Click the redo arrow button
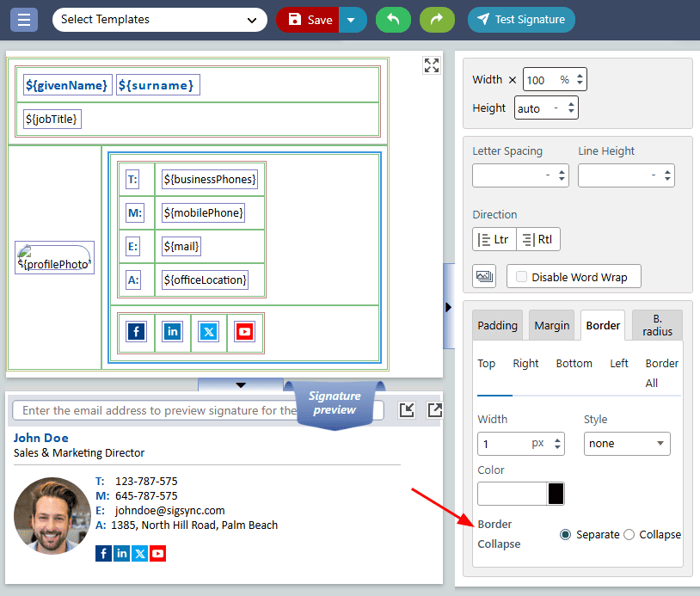This screenshot has width=700, height=596. pos(437,20)
